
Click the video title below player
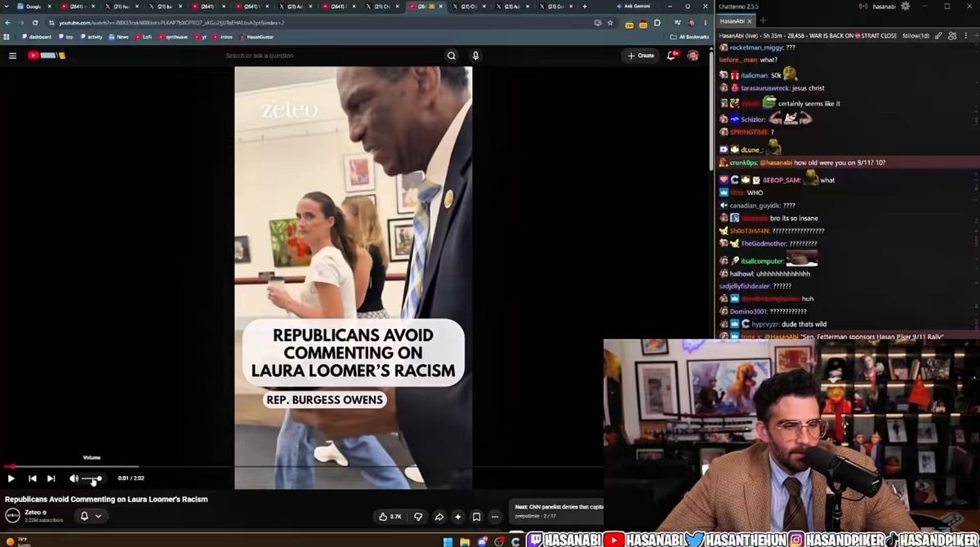click(x=106, y=499)
